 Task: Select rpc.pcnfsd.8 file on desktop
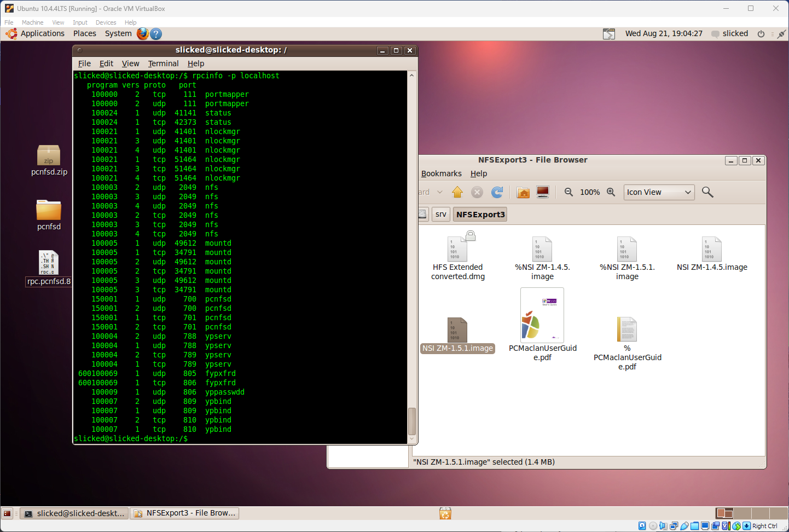(x=49, y=268)
